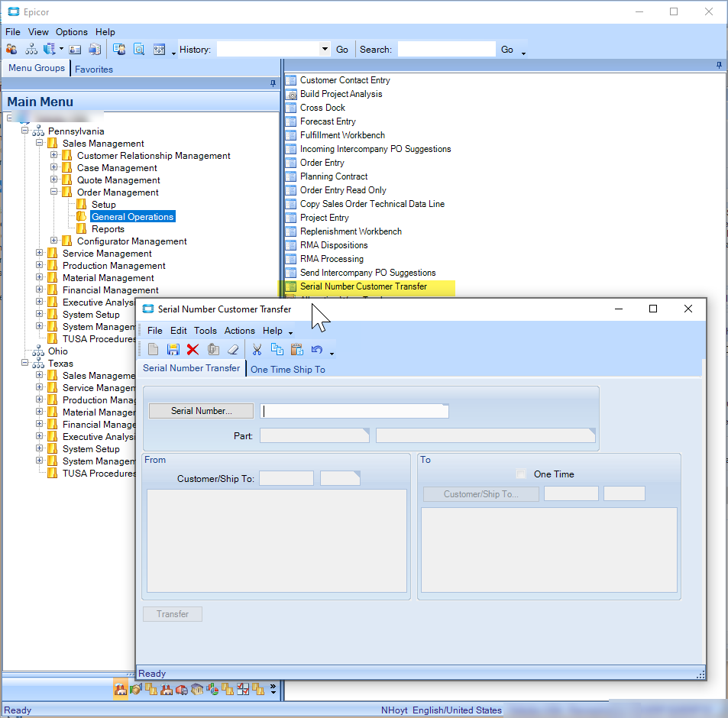Click the Customer/Ship To... button
728x718 pixels.
pyautogui.click(x=481, y=494)
